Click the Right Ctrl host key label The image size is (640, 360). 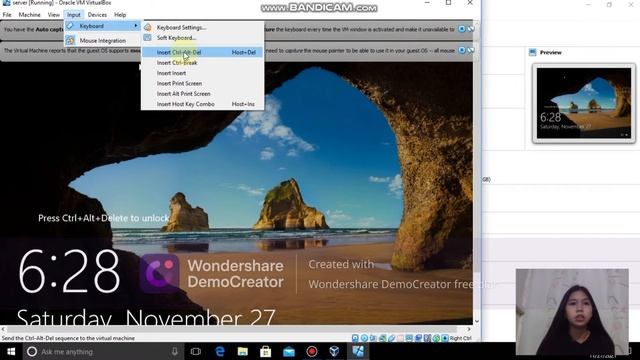tap(461, 338)
